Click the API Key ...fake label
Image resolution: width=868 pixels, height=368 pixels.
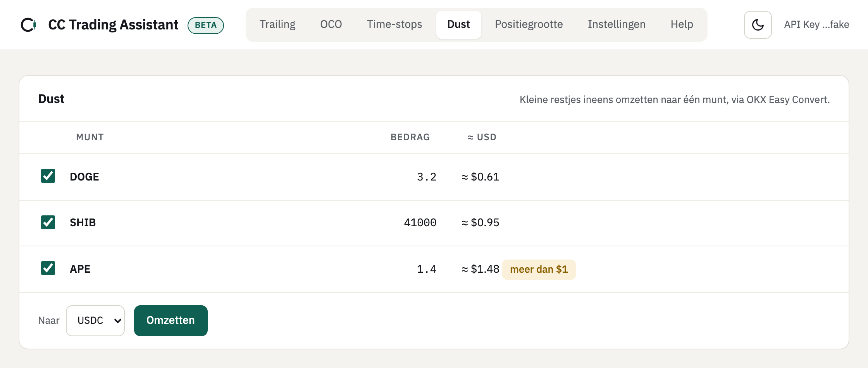[816, 25]
